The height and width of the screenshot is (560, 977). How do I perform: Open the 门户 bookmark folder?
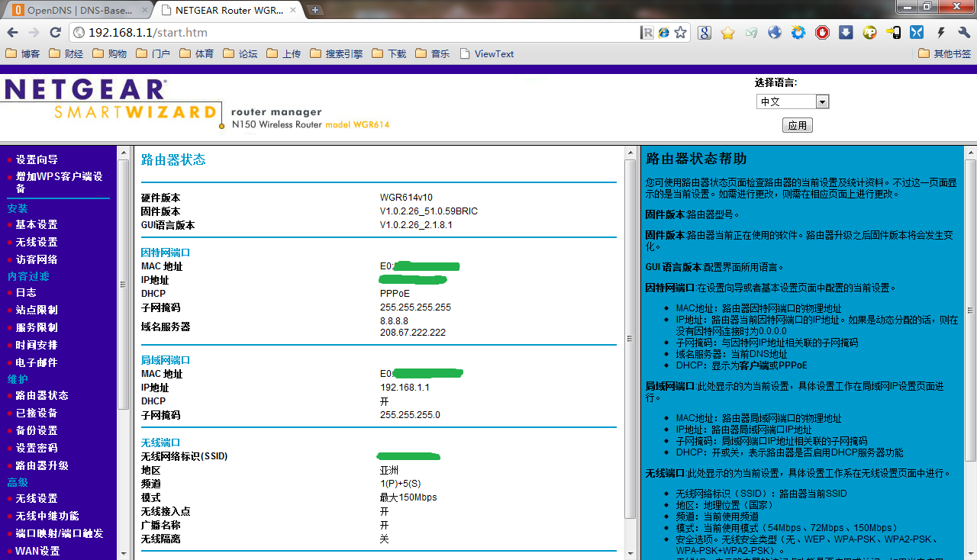tap(153, 54)
